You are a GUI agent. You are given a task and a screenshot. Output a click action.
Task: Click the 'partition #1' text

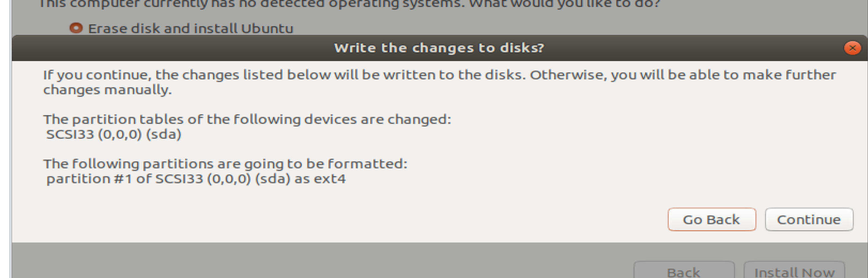pyautogui.click(x=89, y=179)
